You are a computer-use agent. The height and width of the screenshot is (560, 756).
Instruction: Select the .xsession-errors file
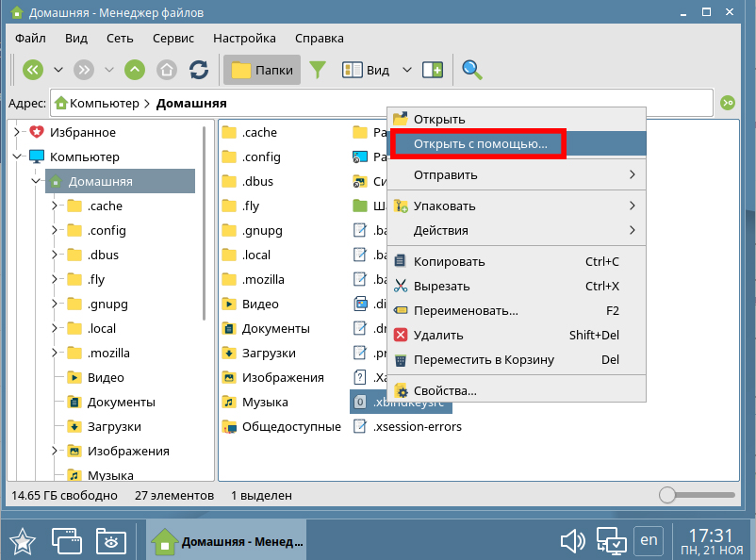click(x=417, y=426)
